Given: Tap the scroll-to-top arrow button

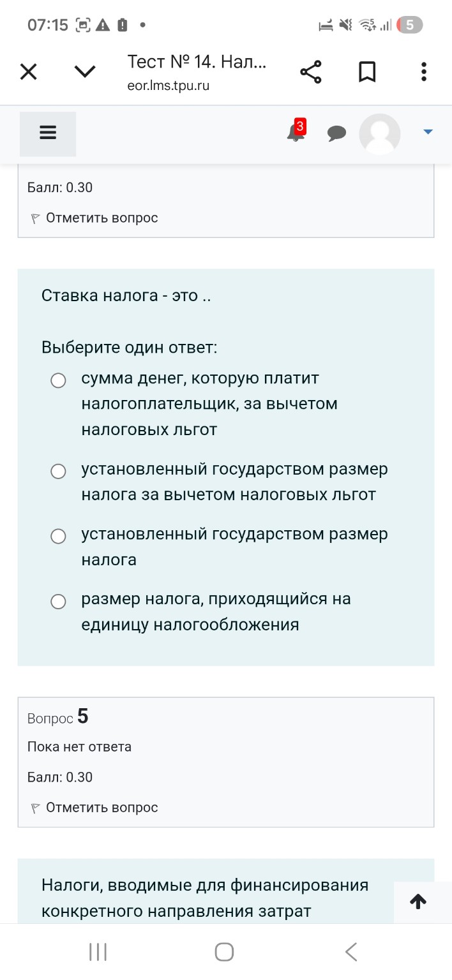Looking at the screenshot, I should (x=418, y=902).
